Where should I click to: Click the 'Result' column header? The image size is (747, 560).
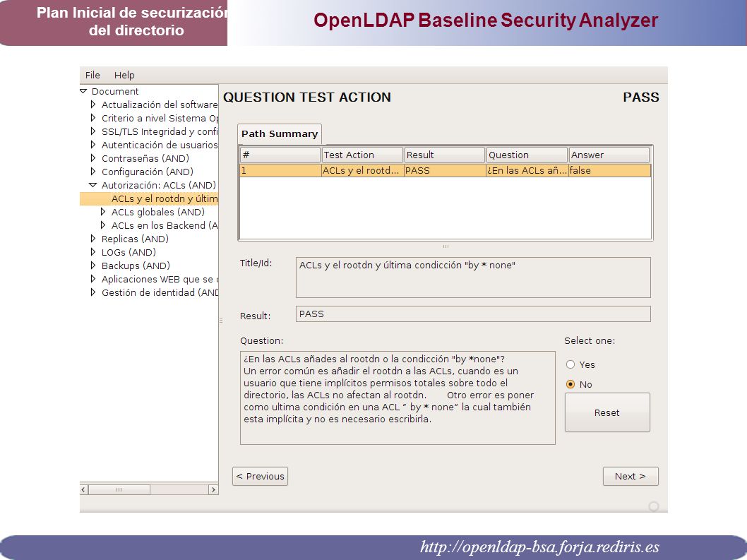445,155
